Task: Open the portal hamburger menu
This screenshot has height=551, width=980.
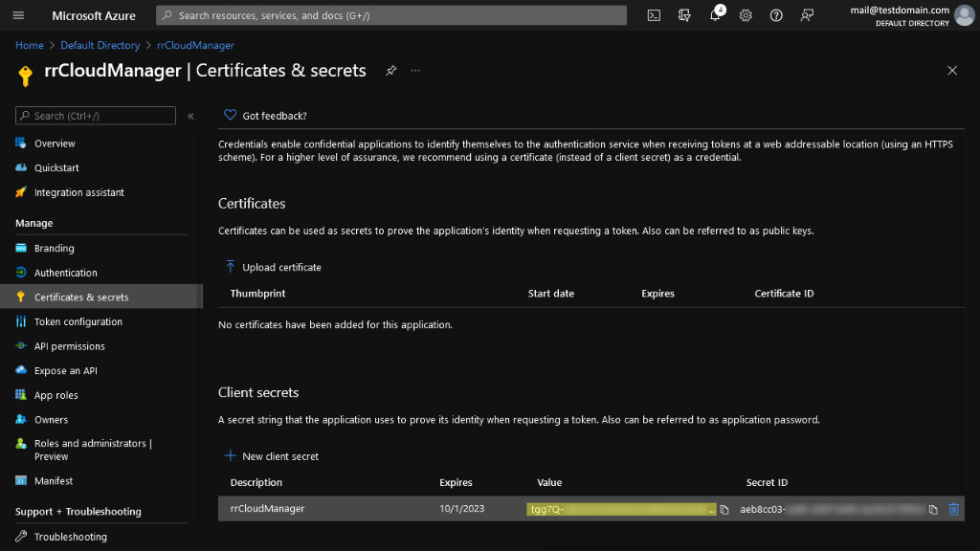Action: coord(18,15)
